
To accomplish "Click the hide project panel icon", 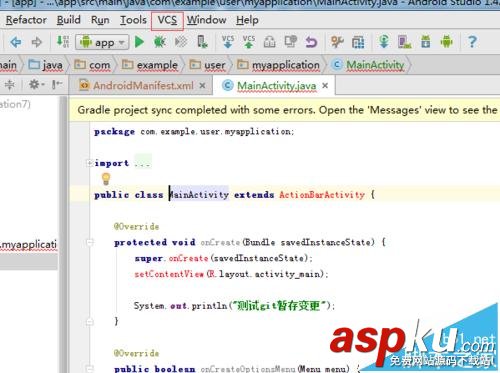I will tap(57, 85).
